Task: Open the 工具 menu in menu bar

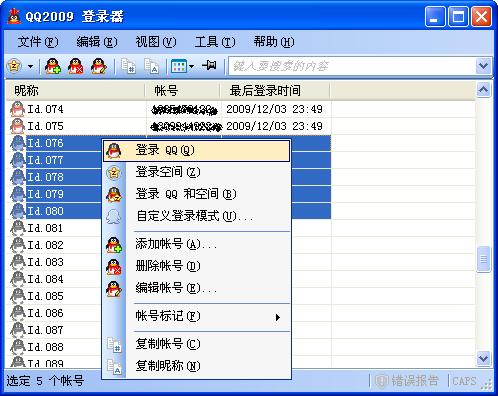Action: coord(215,42)
